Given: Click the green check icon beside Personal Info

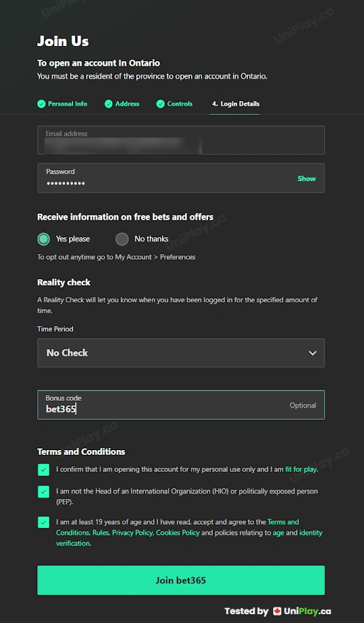Looking at the screenshot, I should (x=41, y=104).
